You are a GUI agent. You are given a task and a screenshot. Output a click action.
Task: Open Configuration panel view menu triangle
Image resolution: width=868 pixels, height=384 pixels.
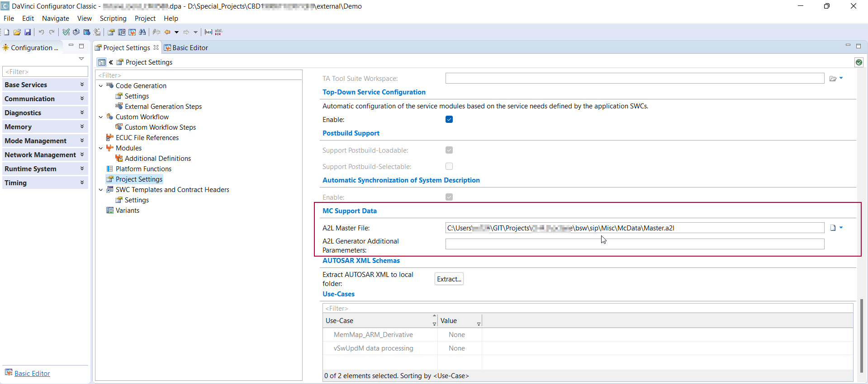coord(81,59)
